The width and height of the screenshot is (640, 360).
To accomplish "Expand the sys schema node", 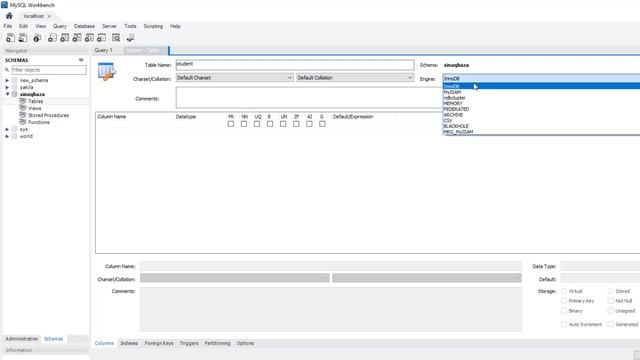I will (x=7, y=129).
